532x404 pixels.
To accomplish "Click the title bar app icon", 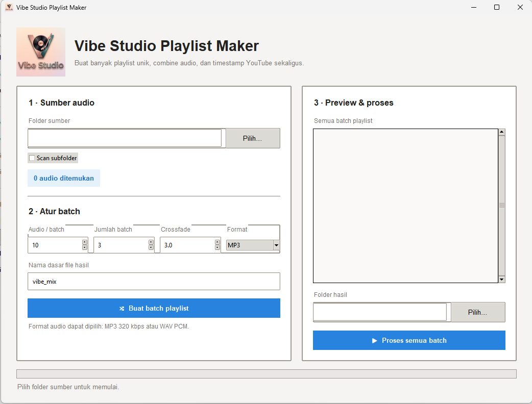I will [9, 7].
